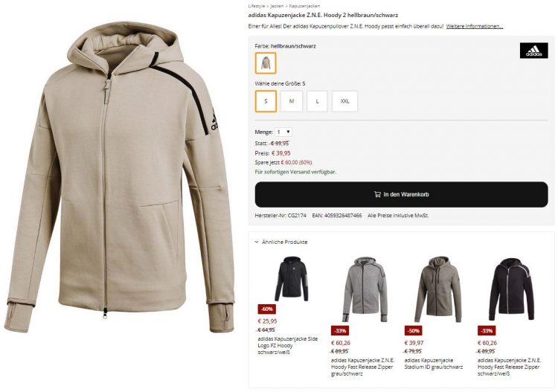
Task: Click the -50% discount badge
Action: point(413,331)
